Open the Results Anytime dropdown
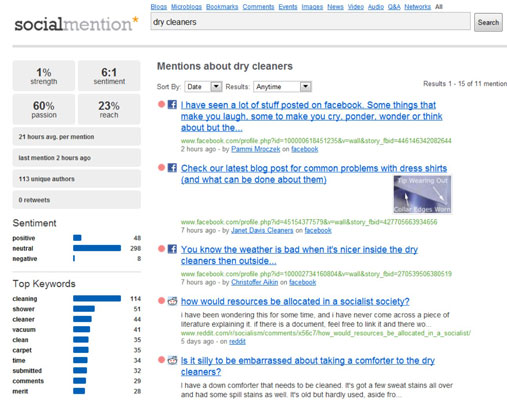Viewport: 507px width, 400px height. [282, 87]
